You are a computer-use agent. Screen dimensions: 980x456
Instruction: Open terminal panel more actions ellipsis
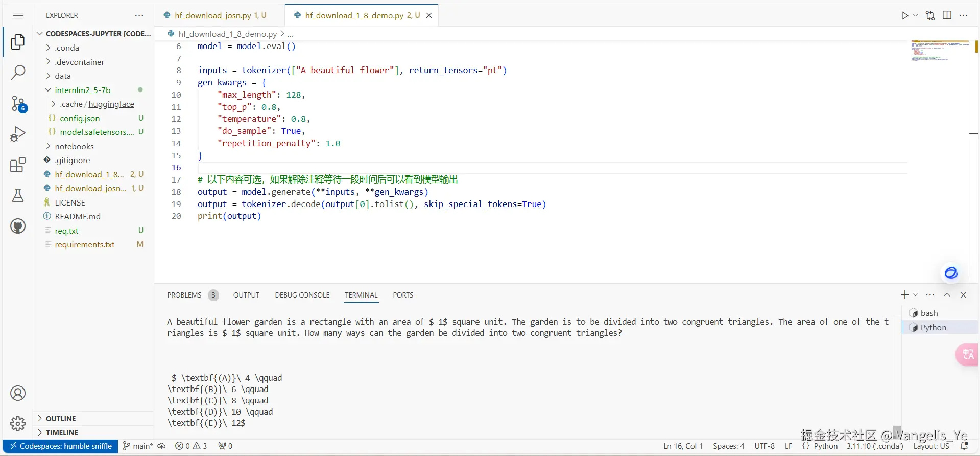point(930,295)
